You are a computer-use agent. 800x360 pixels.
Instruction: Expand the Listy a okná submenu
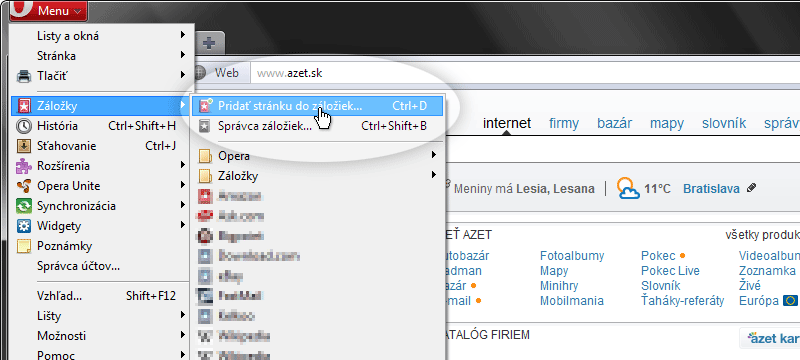click(x=101, y=36)
